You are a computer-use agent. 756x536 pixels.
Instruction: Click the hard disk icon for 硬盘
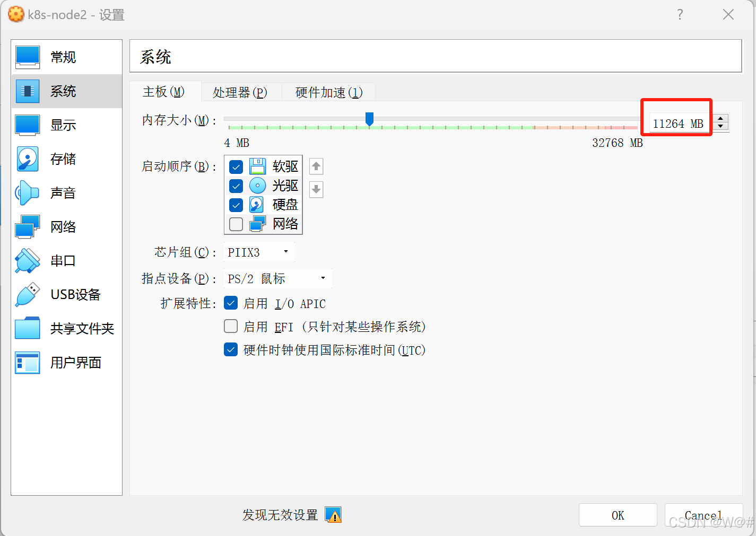click(257, 205)
